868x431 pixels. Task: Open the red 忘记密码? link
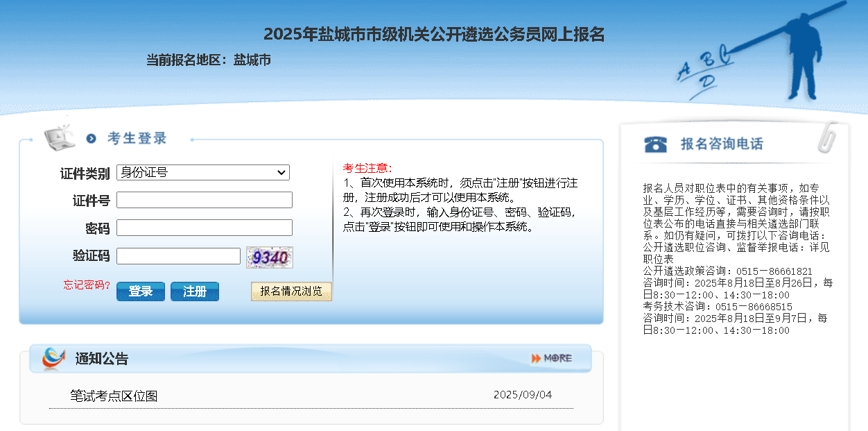(x=87, y=285)
